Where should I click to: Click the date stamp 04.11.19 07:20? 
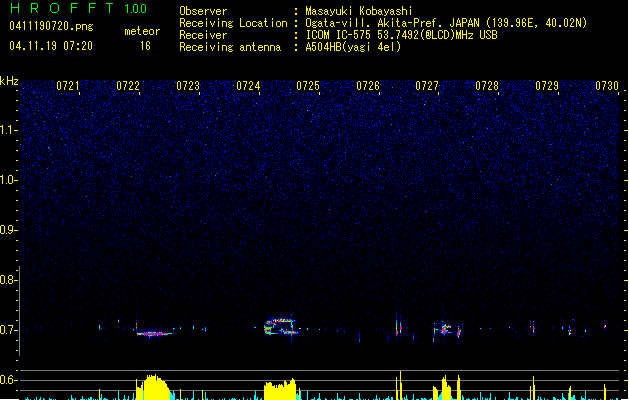[51, 46]
